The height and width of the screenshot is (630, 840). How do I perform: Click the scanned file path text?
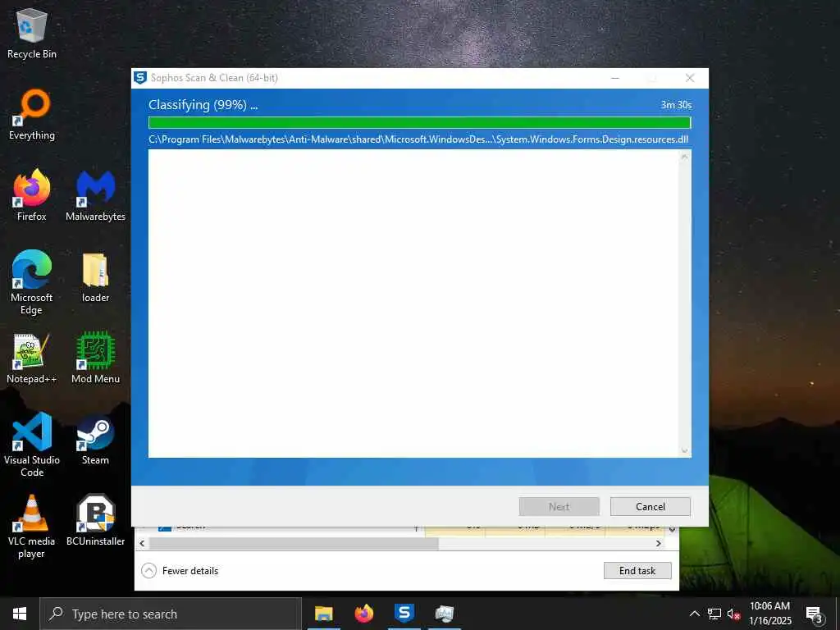click(x=418, y=139)
